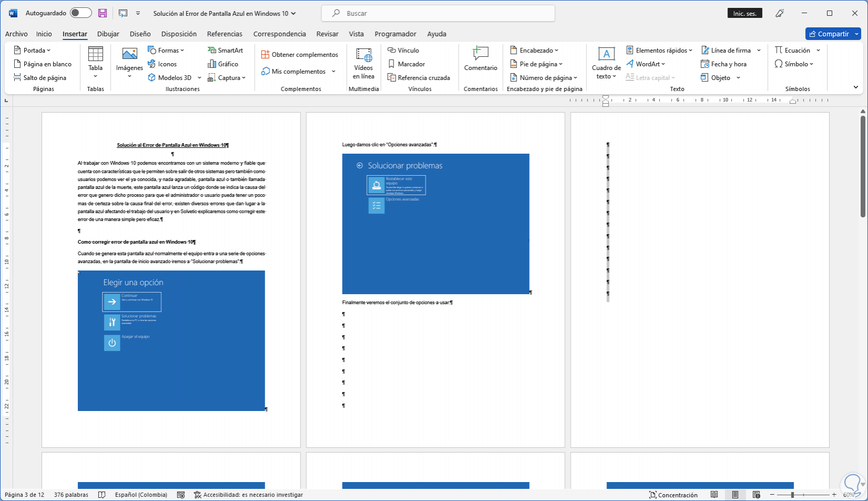Insert a Referencia cruzada
Image resolution: width=868 pixels, height=501 pixels.
pyautogui.click(x=419, y=78)
